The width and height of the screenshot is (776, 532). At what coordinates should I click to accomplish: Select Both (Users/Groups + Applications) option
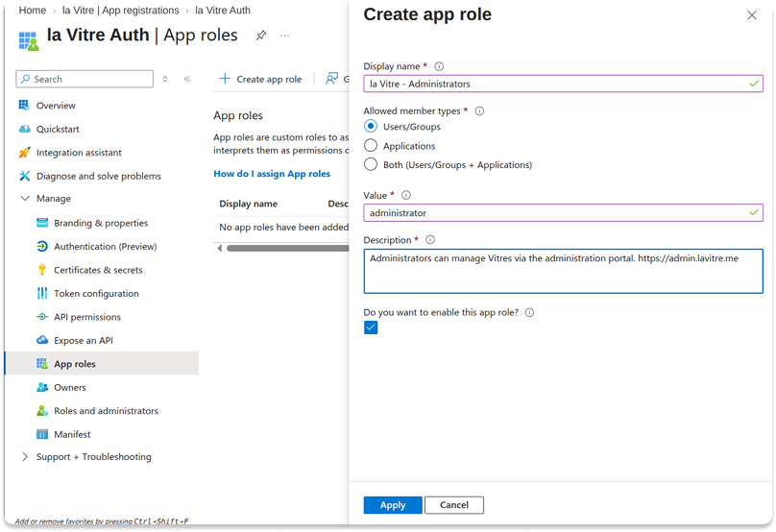[x=371, y=164]
